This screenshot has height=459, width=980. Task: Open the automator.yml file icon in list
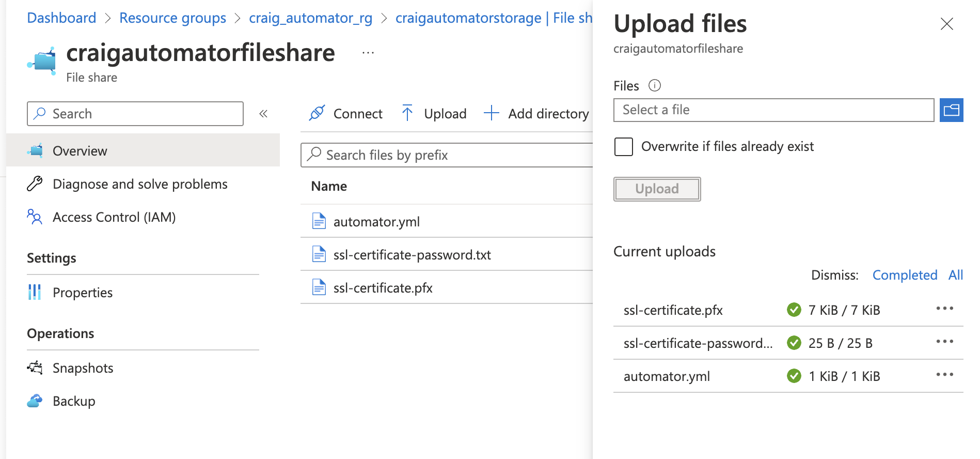coord(319,221)
